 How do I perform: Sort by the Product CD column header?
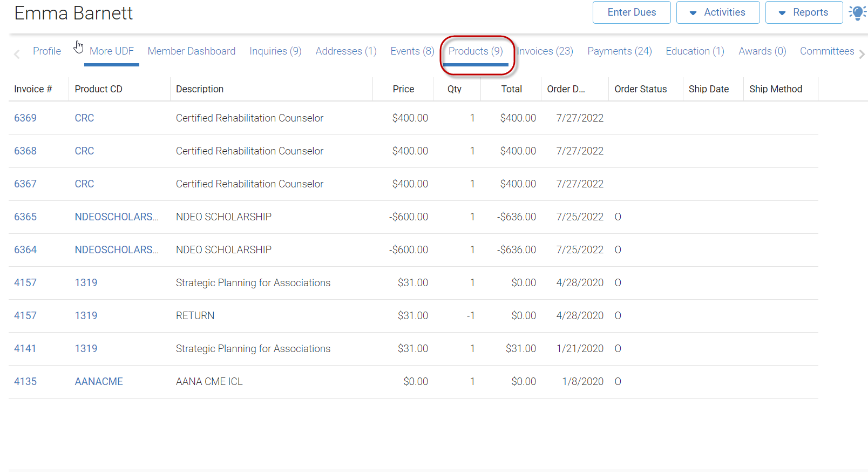98,89
